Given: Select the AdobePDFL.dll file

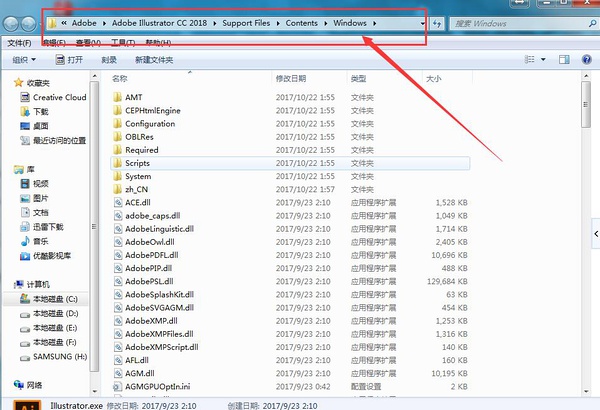Looking at the screenshot, I should click(x=148, y=255).
